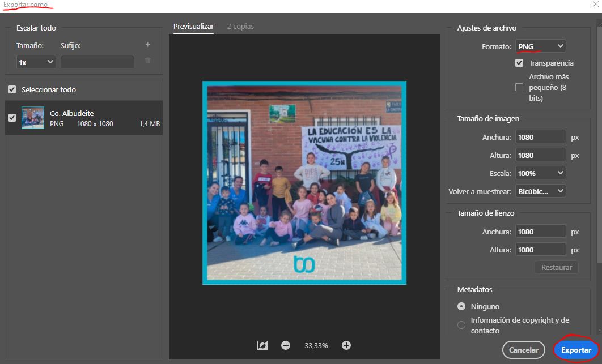Zoom in the preview using plus icon
The image size is (602, 364).
tap(346, 345)
